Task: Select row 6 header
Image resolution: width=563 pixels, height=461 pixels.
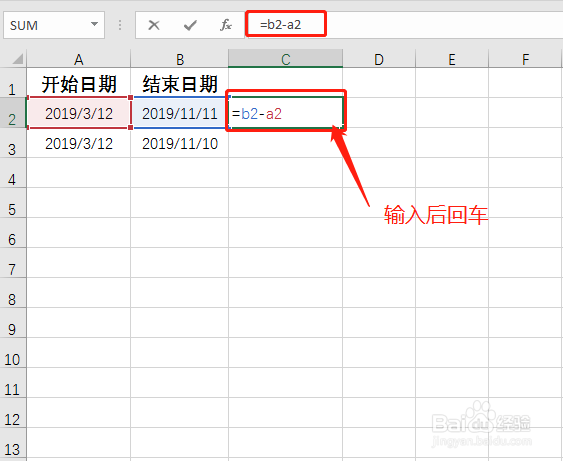Action: click(13, 233)
